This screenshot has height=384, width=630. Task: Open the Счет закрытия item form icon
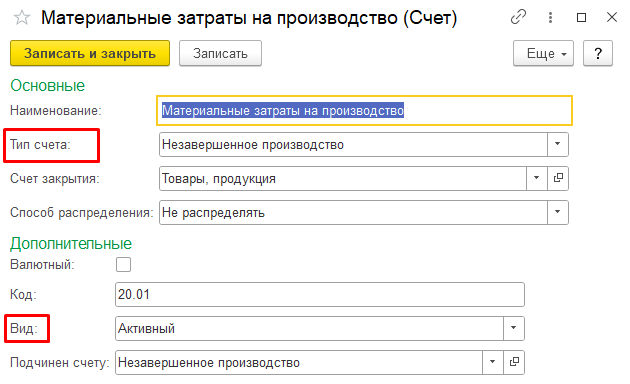pyautogui.click(x=558, y=178)
